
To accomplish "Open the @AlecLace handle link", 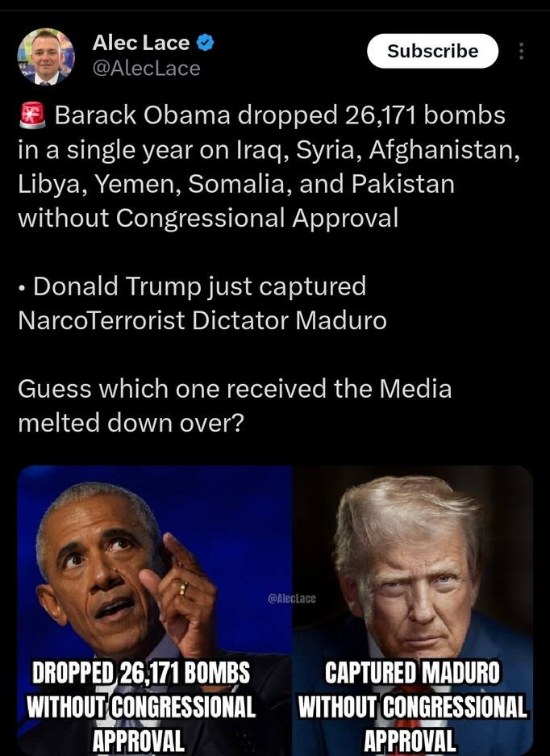I will (146, 69).
